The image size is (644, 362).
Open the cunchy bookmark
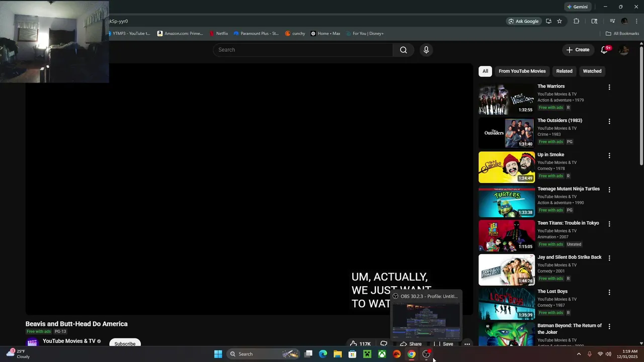295,34
